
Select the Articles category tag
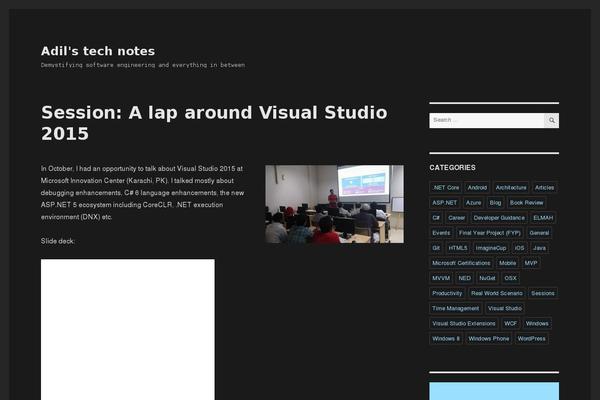(545, 188)
